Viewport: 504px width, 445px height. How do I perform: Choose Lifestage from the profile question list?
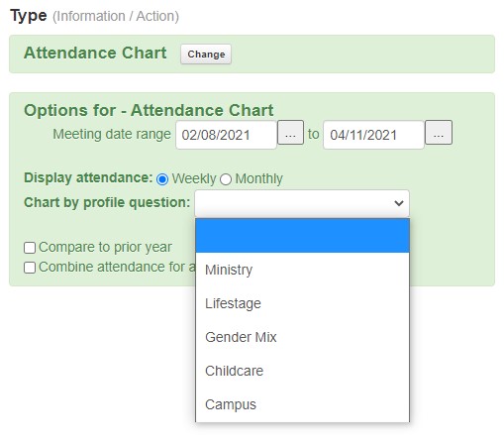302,303
